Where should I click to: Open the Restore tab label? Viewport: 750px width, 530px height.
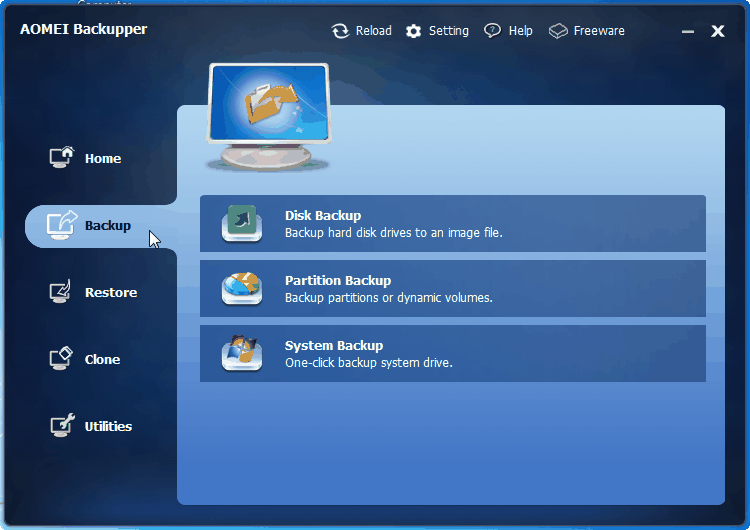tap(111, 292)
